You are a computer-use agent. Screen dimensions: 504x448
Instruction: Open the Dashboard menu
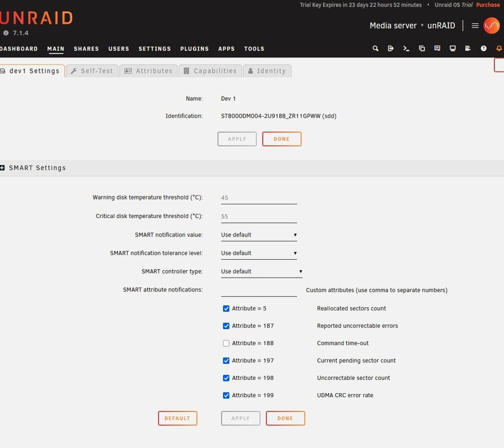19,49
